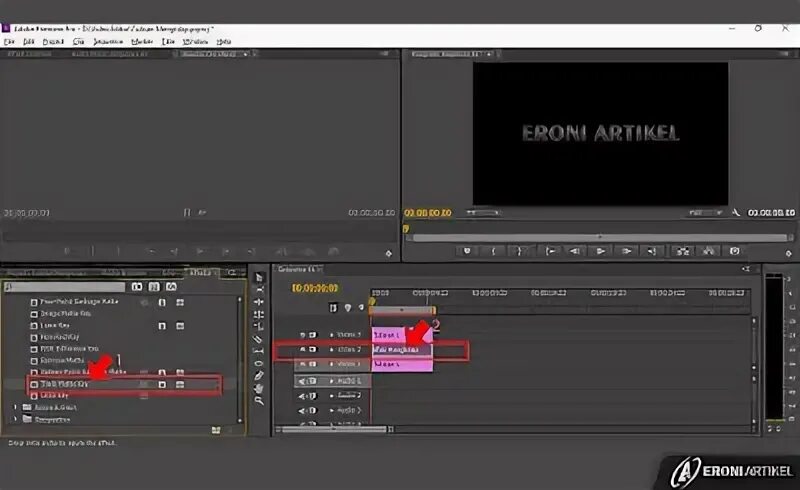
Task: Toggle YUV effects filter button
Action: [x=171, y=287]
